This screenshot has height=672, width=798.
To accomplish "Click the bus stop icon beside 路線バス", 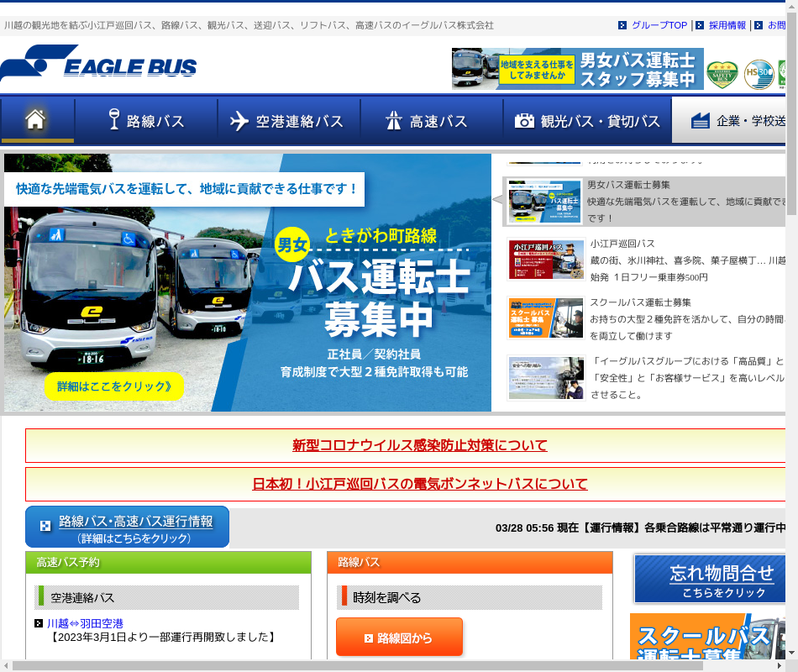I will pyautogui.click(x=114, y=119).
